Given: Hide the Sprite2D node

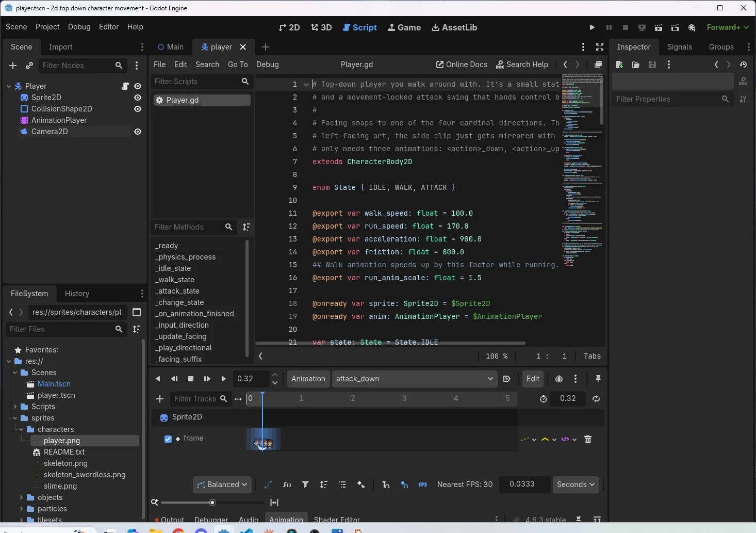Looking at the screenshot, I should pos(138,98).
